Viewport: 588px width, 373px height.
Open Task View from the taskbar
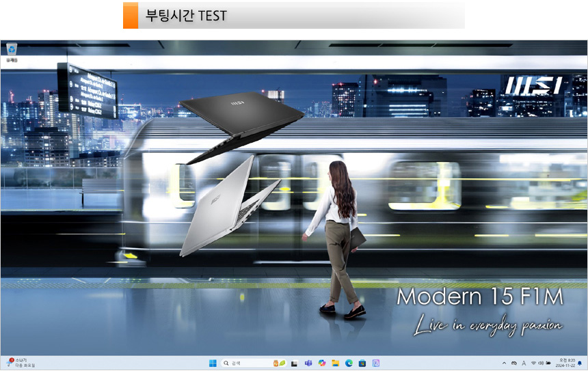pyautogui.click(x=294, y=363)
